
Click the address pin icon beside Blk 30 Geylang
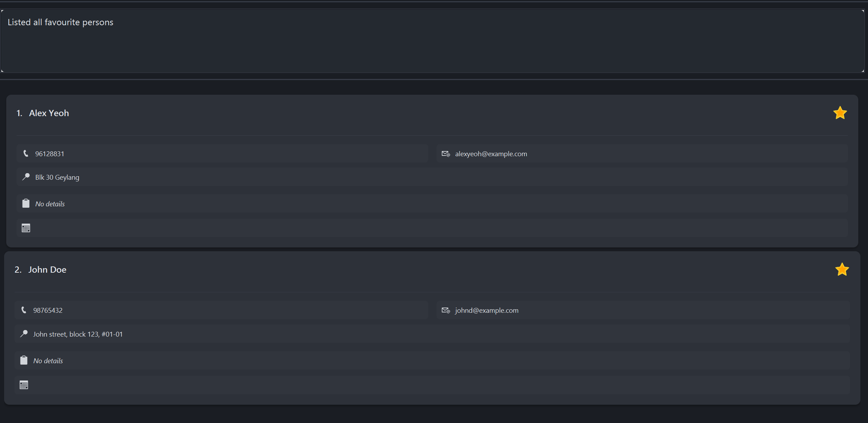[26, 177]
